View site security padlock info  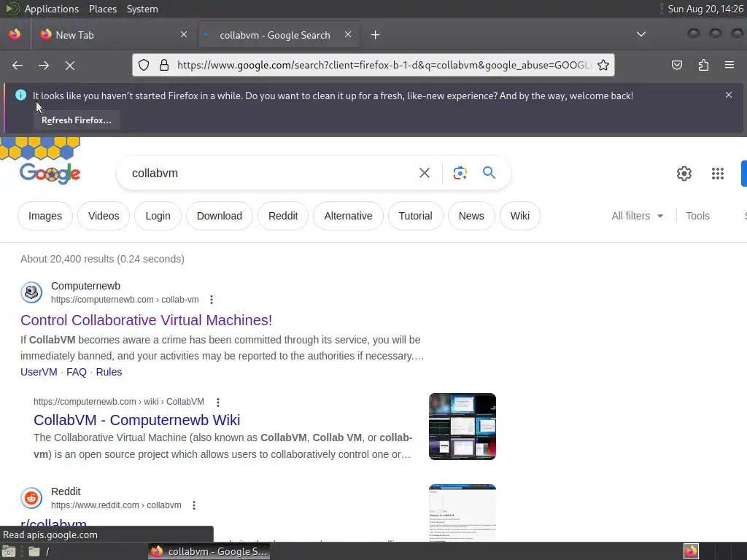point(164,65)
